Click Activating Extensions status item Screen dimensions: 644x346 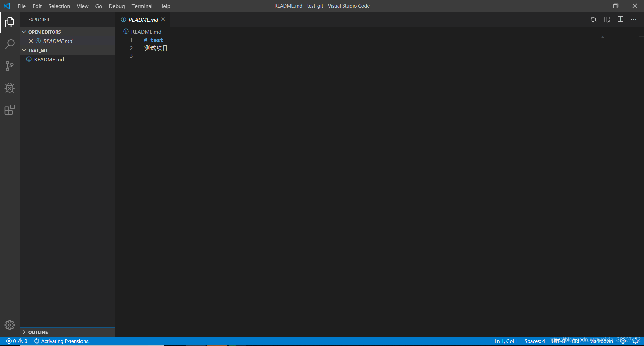(63, 341)
